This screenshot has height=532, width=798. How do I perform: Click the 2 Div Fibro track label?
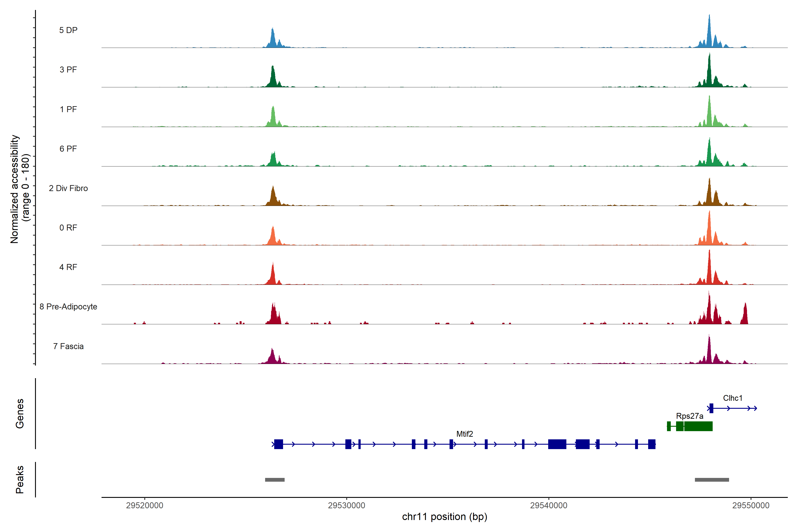pyautogui.click(x=68, y=188)
